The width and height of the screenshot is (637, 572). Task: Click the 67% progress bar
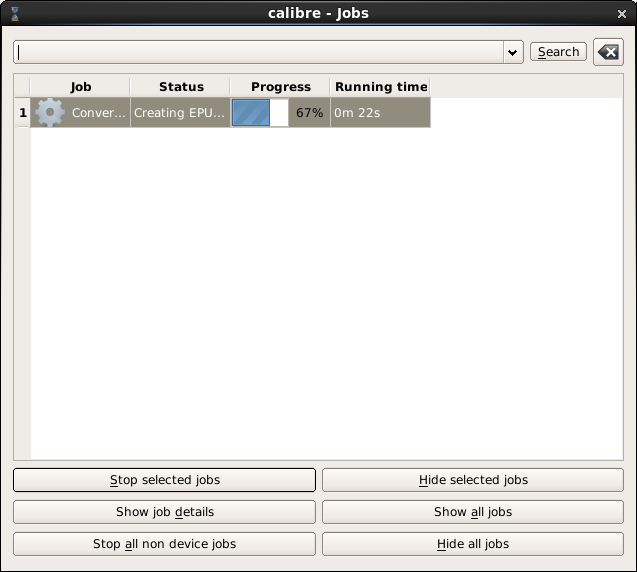[x=260, y=113]
